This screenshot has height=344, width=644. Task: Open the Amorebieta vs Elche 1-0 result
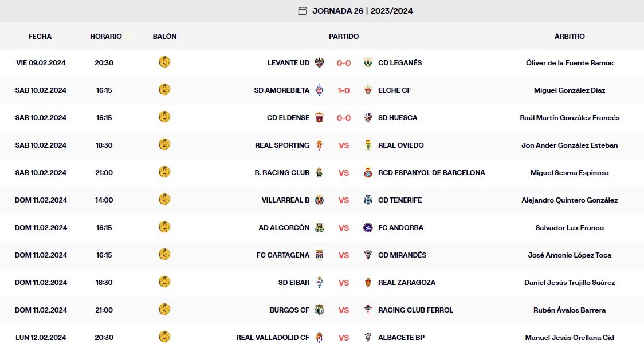(x=344, y=90)
